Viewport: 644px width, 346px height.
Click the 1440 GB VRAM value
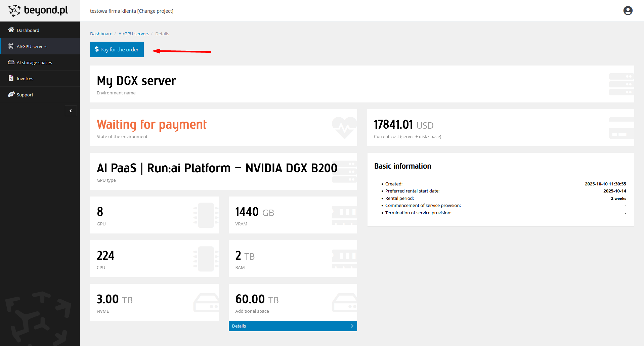pyautogui.click(x=255, y=212)
